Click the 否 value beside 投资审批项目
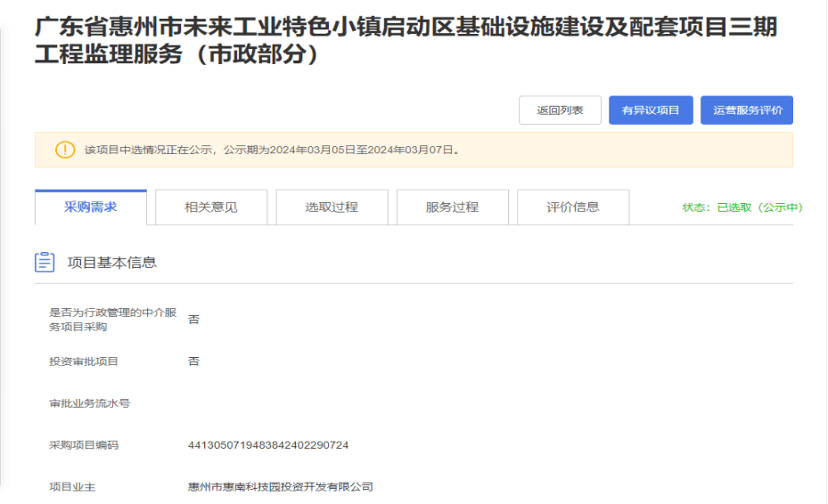 tap(193, 362)
